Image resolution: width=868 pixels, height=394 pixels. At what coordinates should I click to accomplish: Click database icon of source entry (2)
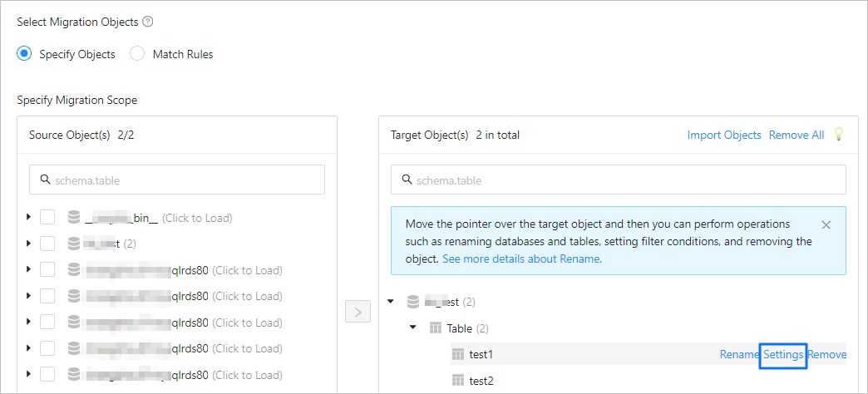[74, 244]
